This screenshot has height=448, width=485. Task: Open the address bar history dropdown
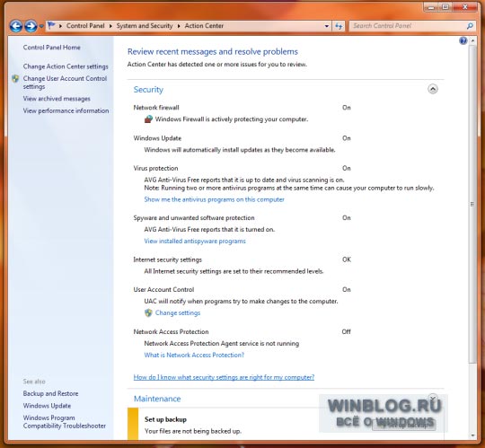tap(327, 26)
